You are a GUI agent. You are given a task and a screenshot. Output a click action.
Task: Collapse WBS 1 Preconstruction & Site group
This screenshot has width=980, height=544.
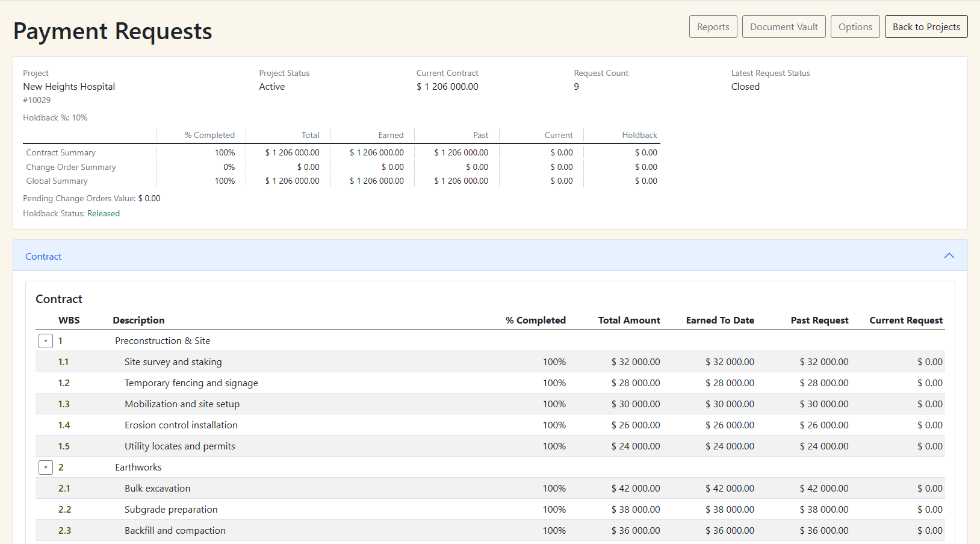tap(46, 341)
